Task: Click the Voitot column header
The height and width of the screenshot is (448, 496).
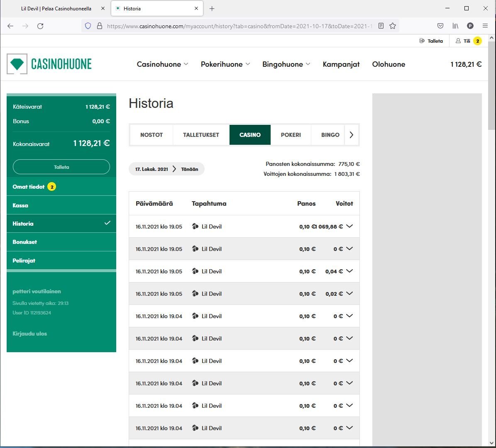Action: 344,204
